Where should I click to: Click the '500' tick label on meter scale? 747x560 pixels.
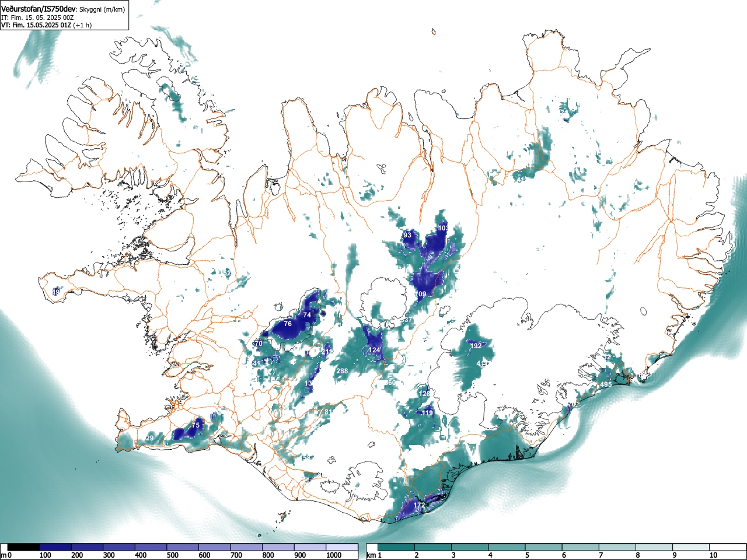tap(173, 555)
